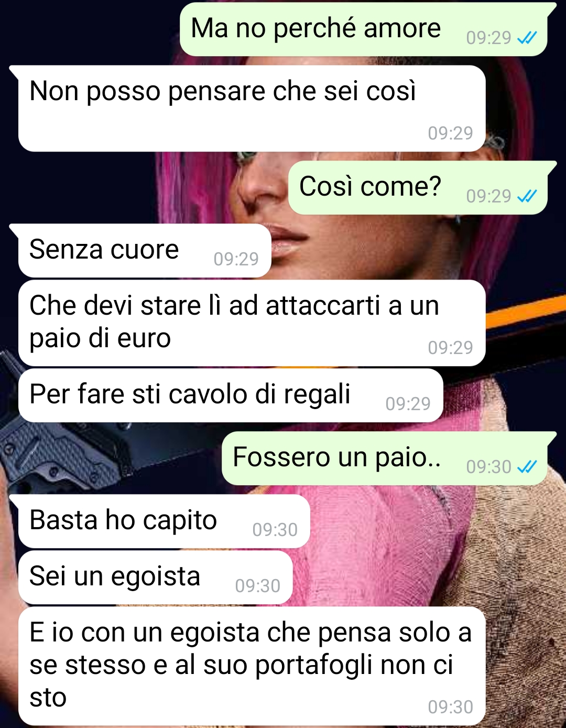Tap the 'Sei un egoista' bubble
The width and height of the screenshot is (566, 728).
(155, 577)
